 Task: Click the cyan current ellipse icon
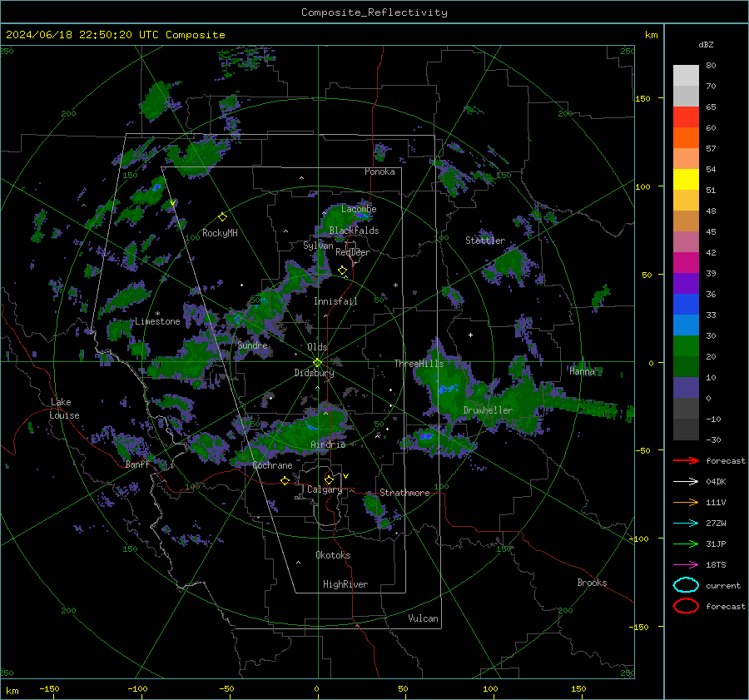tap(686, 585)
